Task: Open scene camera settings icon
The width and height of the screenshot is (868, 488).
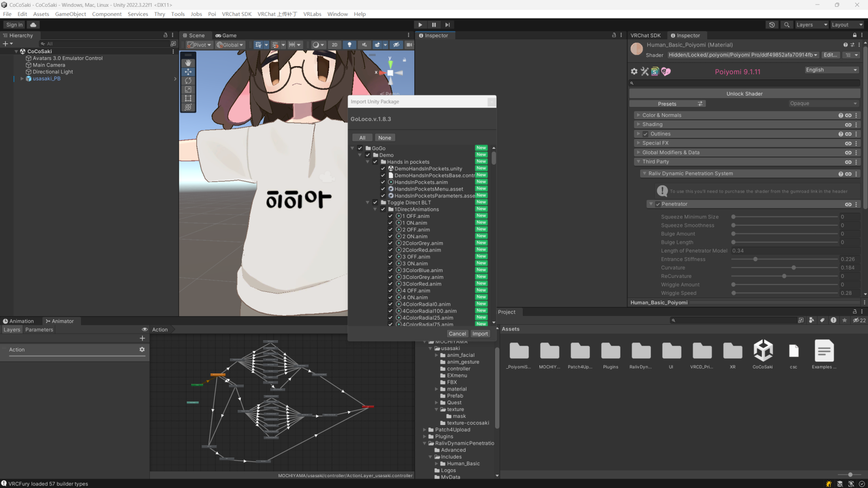Action: pyautogui.click(x=409, y=45)
